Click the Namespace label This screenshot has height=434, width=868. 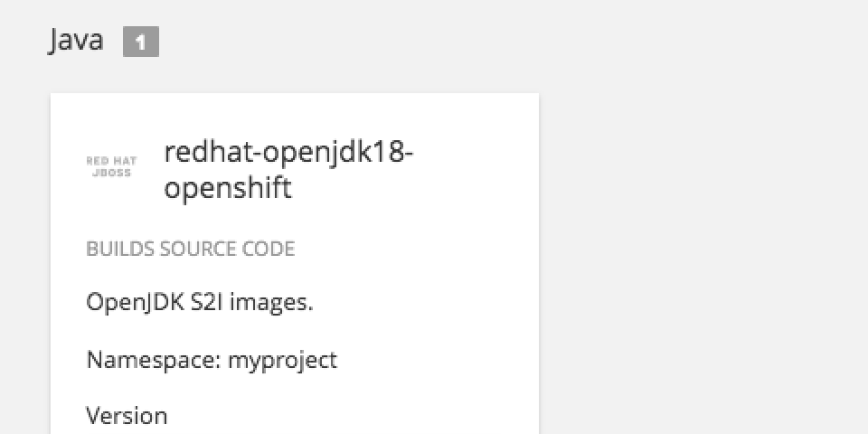click(x=153, y=360)
